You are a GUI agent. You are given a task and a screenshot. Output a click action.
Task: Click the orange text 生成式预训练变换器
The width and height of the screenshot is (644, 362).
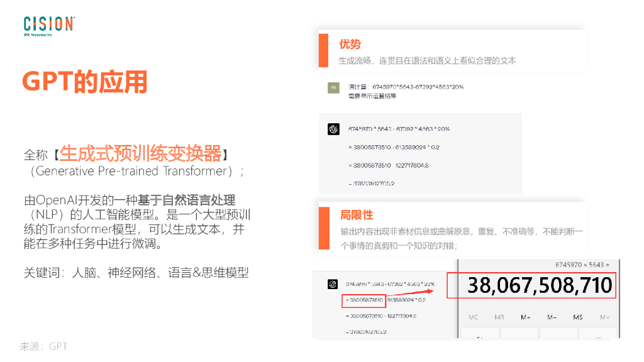tap(141, 153)
